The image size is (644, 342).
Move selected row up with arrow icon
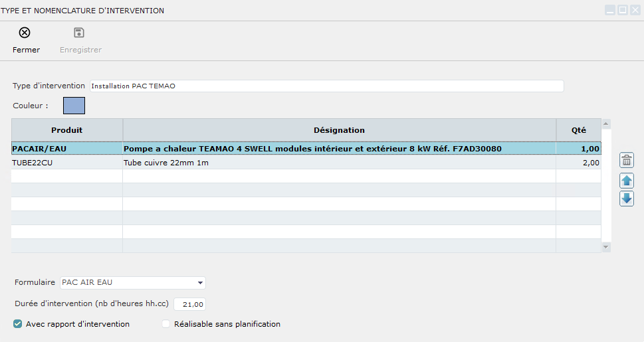tap(626, 180)
